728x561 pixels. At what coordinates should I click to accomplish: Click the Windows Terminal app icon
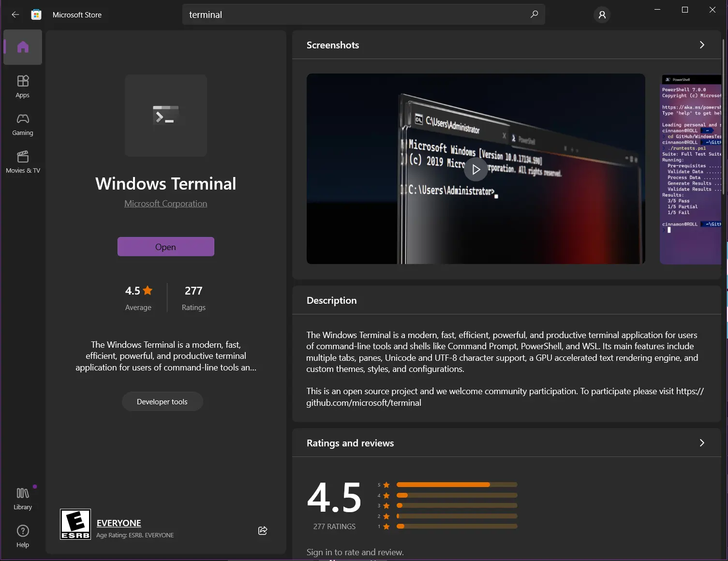tap(166, 115)
